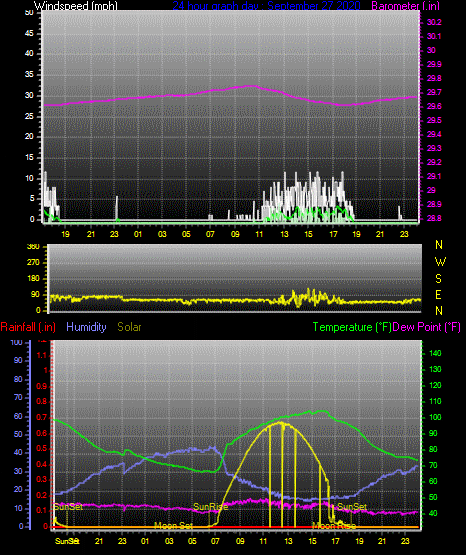Click the 130 temperature axis value
Viewport: 466px width, 555px height.
tap(435, 369)
